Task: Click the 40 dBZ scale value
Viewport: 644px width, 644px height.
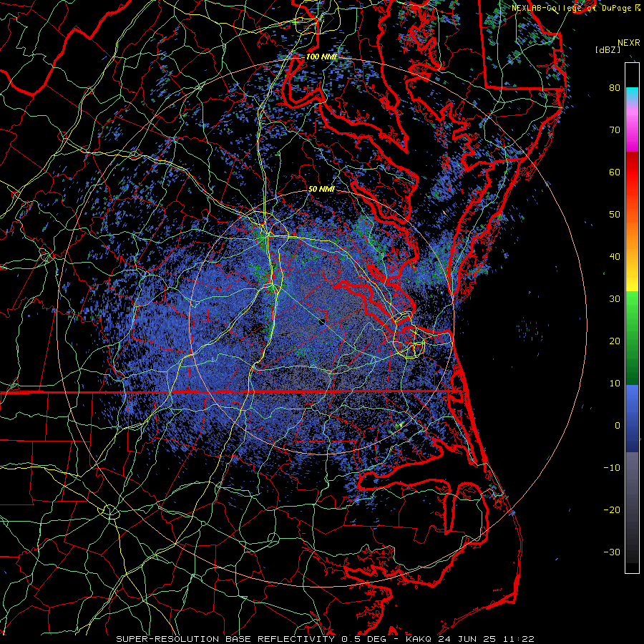Action: coord(615,257)
